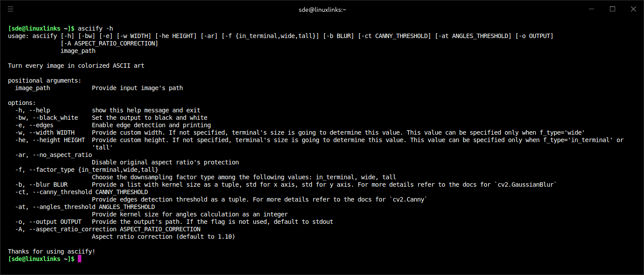Click 'Turn every image in colorized ASCII art' text
This screenshot has height=275, width=644.
(x=76, y=66)
